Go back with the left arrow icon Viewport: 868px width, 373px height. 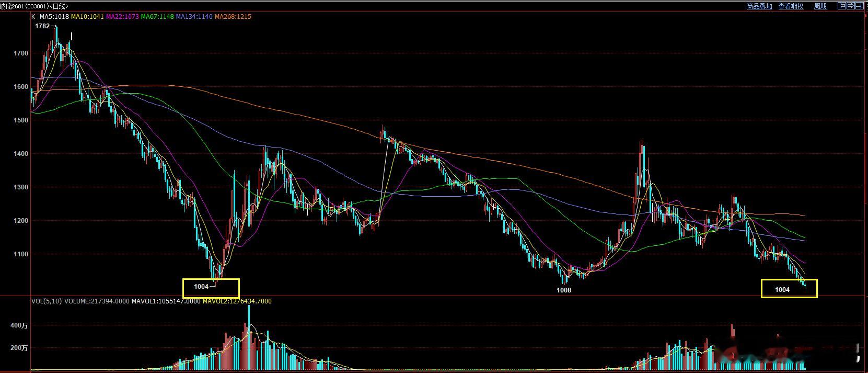pyautogui.click(x=842, y=6)
